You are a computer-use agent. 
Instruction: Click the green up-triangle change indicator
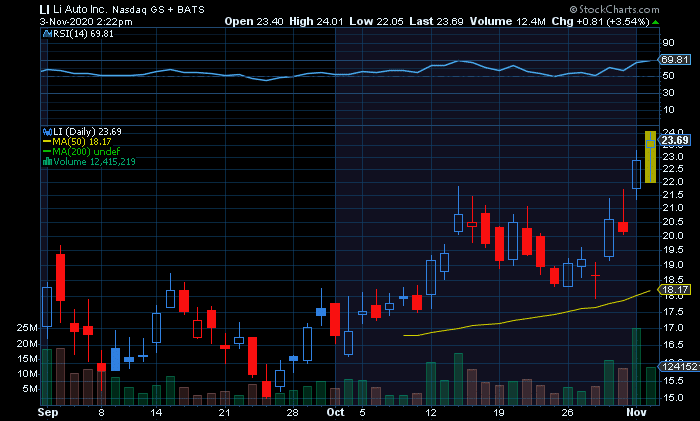655,22
